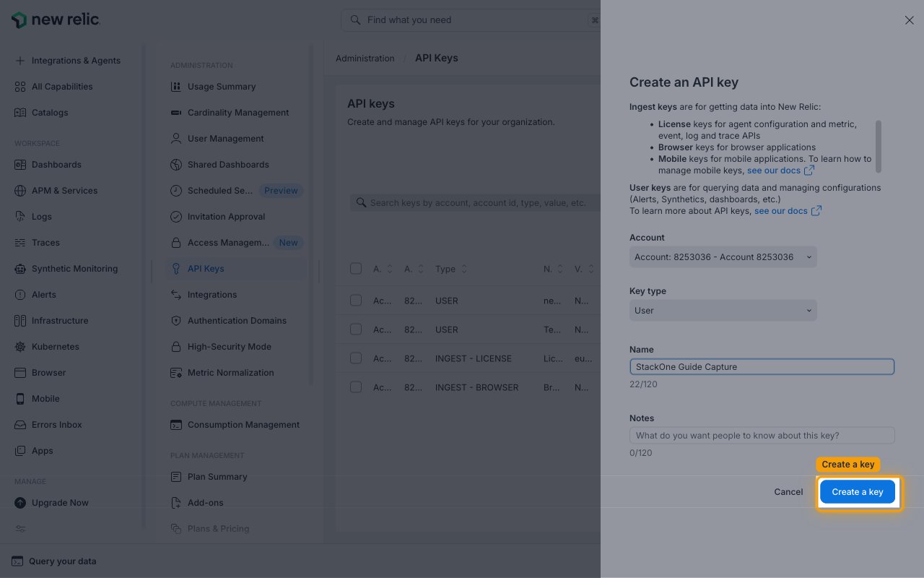Open Authentication Domains menu item
The width and height of the screenshot is (924, 578).
click(x=236, y=321)
